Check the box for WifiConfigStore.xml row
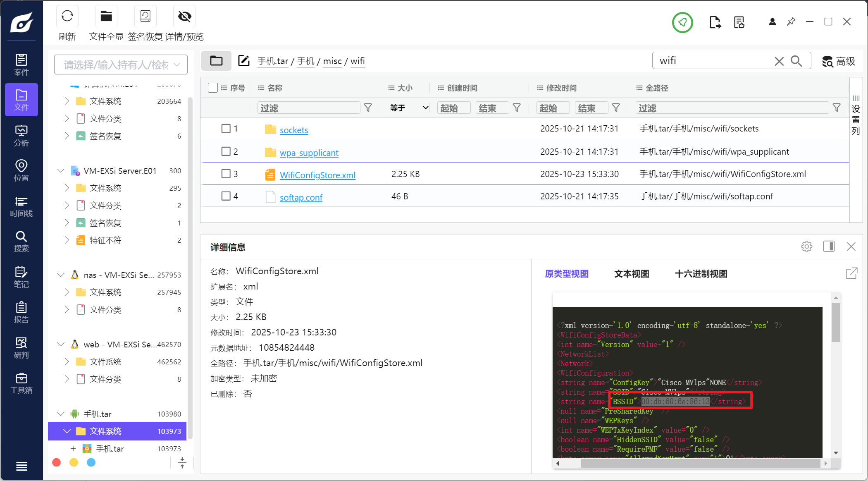868x481 pixels. (226, 174)
